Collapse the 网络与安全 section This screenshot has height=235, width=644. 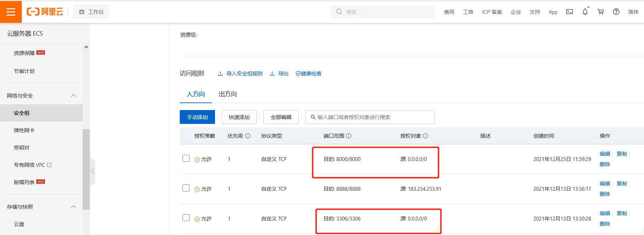(x=73, y=96)
